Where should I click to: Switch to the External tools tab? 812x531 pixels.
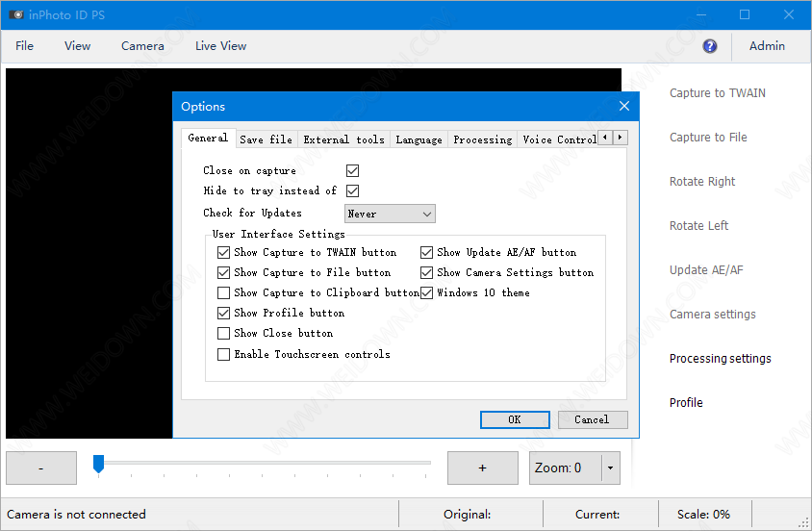pos(343,139)
